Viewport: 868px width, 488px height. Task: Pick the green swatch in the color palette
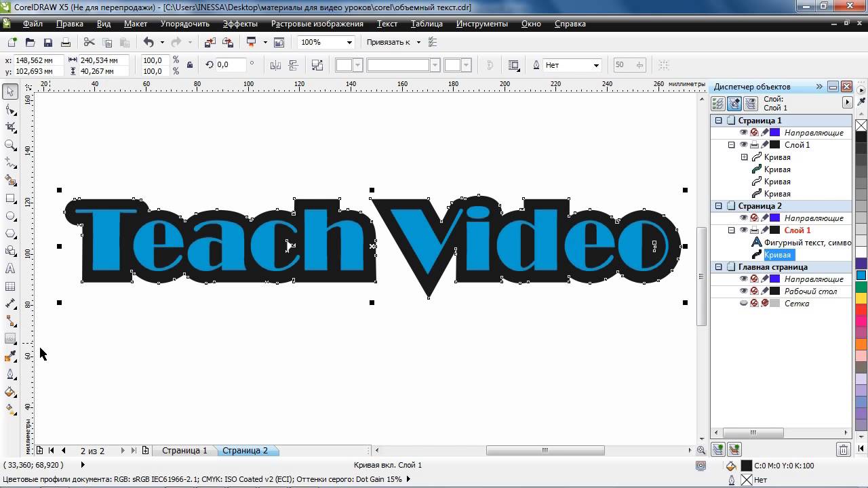click(861, 286)
